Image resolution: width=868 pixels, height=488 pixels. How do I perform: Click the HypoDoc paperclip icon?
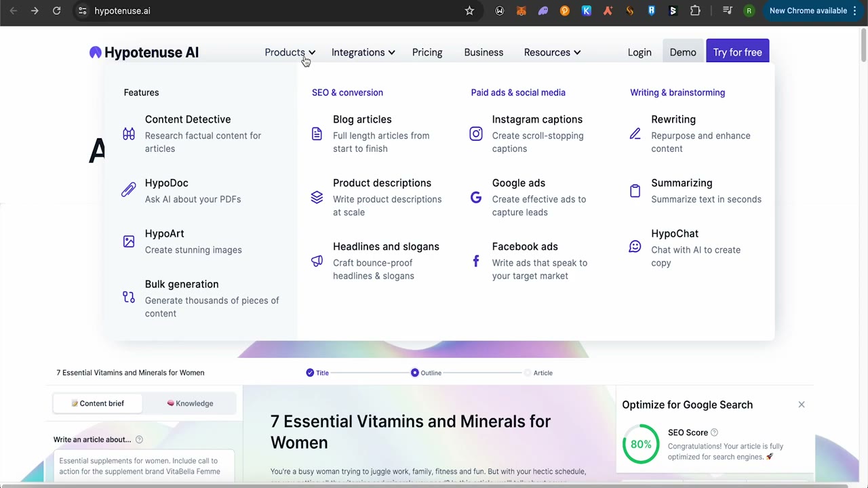click(x=129, y=190)
